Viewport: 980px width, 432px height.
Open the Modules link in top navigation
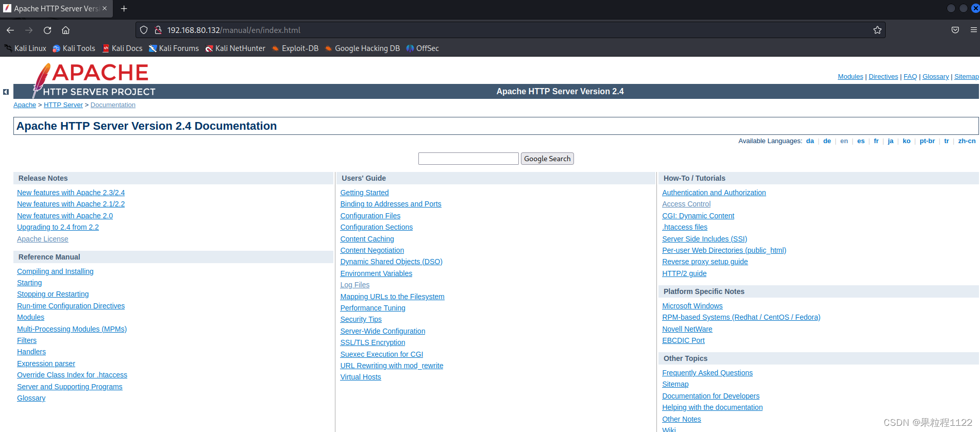[x=850, y=77]
